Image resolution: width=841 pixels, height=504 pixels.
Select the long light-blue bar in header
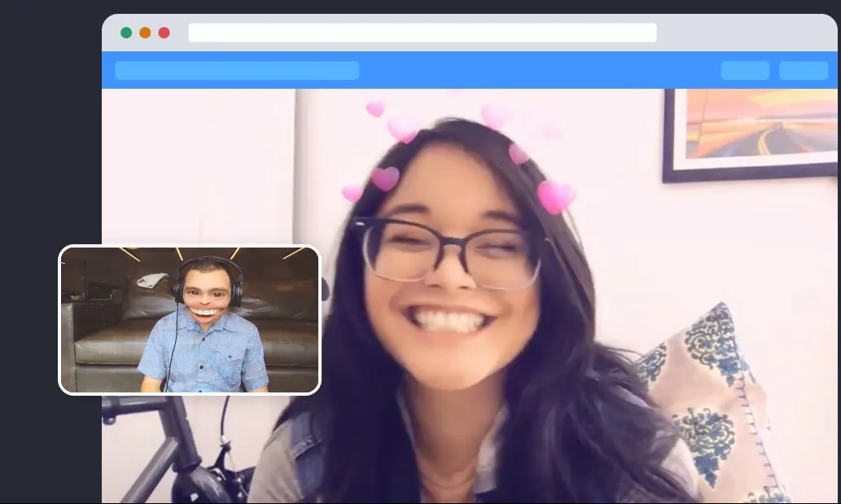(x=237, y=70)
